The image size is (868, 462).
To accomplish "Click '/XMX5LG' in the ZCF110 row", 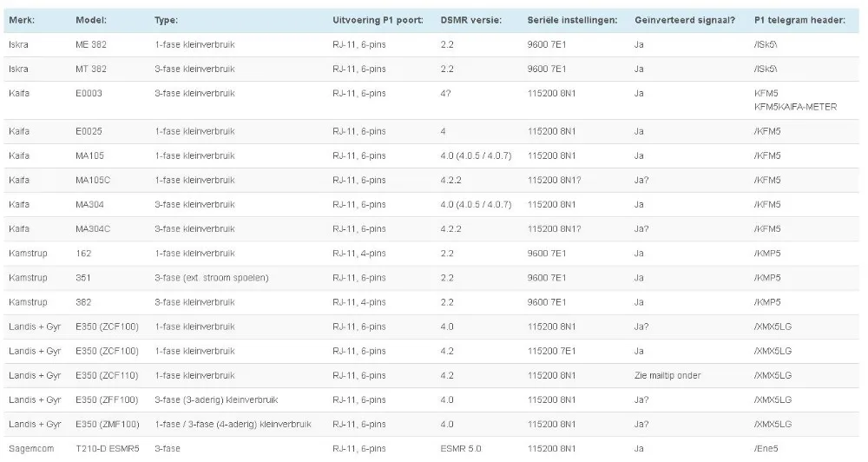I will pyautogui.click(x=773, y=375).
